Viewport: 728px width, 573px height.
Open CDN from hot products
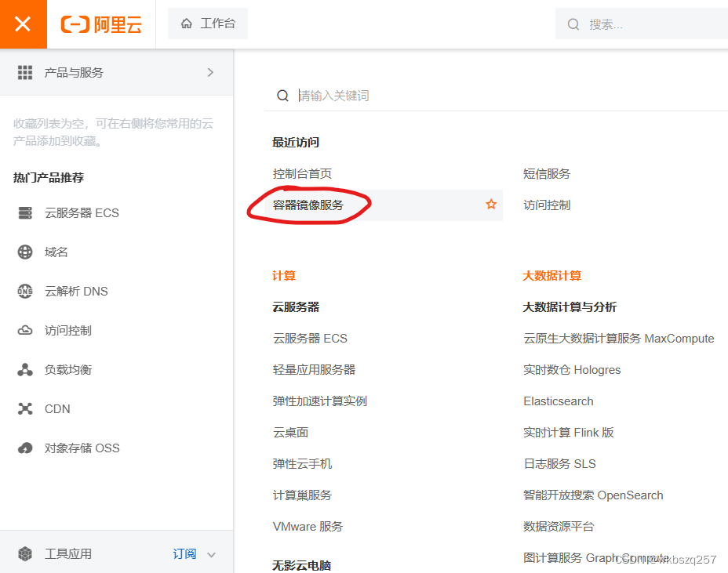point(57,408)
